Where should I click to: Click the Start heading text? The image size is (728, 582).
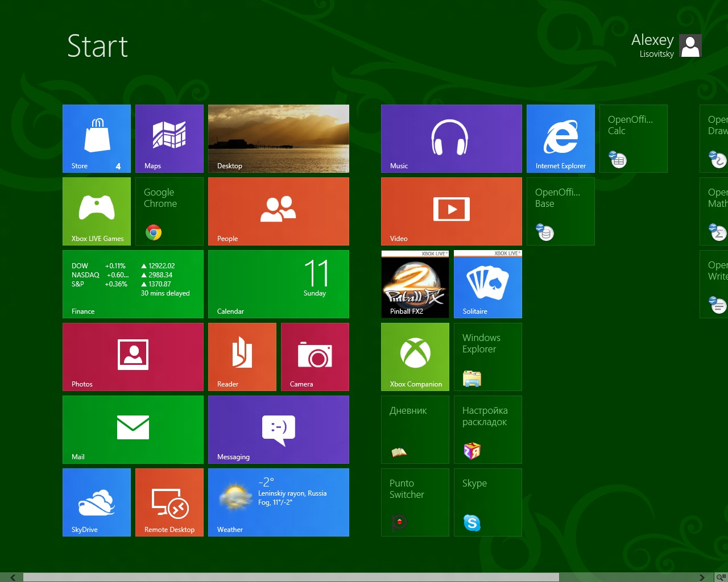pos(97,46)
